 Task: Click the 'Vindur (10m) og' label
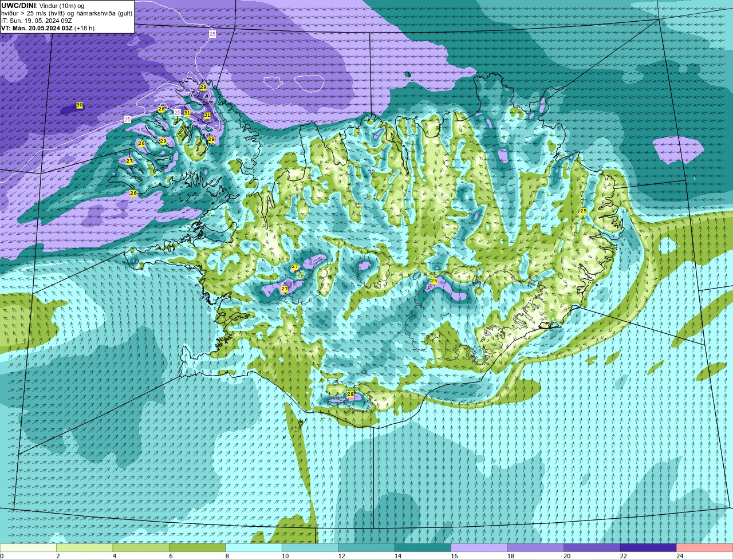point(62,6)
